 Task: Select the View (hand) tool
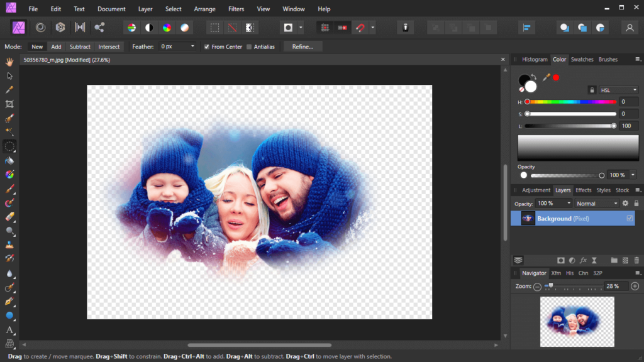(9, 61)
